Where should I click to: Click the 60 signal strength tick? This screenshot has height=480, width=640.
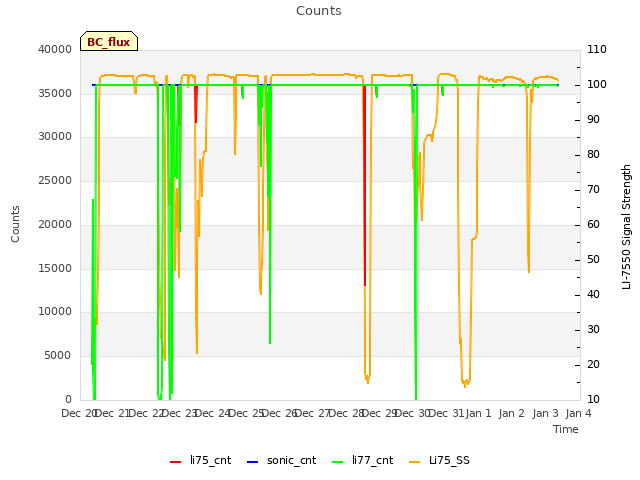(x=593, y=224)
